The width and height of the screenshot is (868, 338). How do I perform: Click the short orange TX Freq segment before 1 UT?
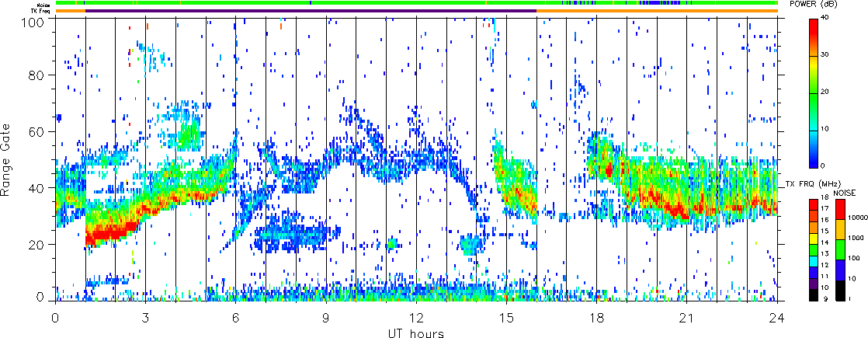coord(71,10)
